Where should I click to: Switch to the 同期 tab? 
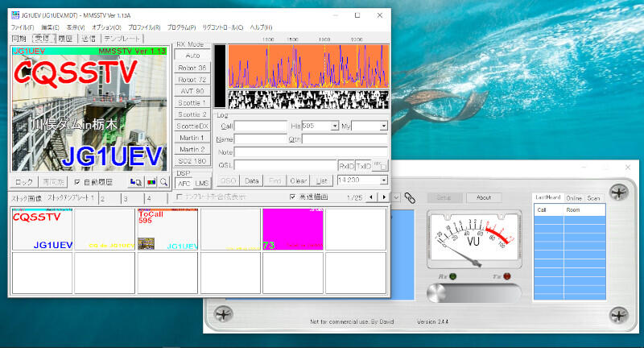click(x=19, y=39)
